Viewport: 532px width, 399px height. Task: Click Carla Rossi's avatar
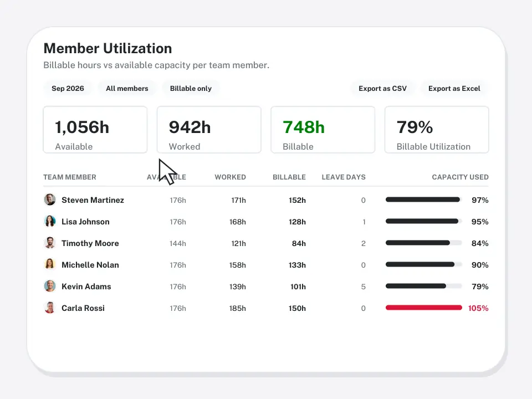(50, 308)
